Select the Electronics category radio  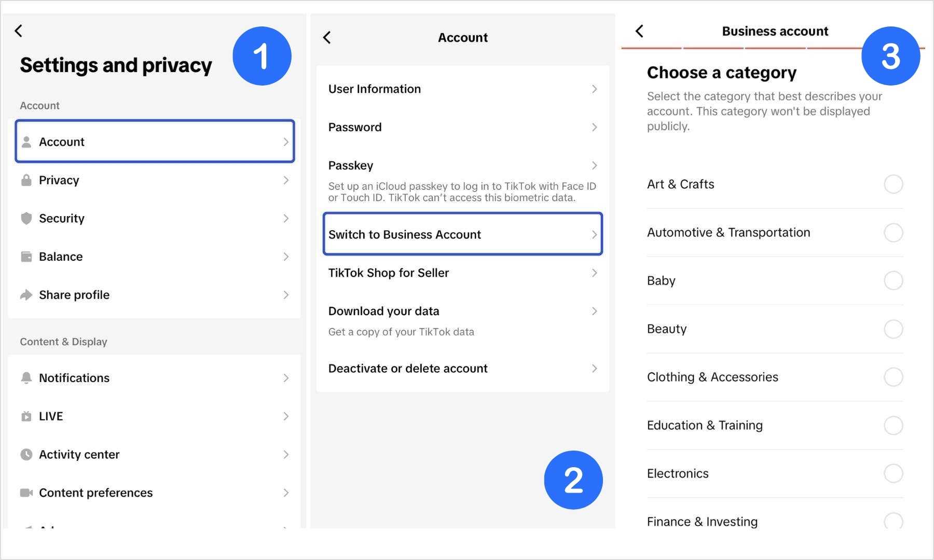[x=893, y=473]
